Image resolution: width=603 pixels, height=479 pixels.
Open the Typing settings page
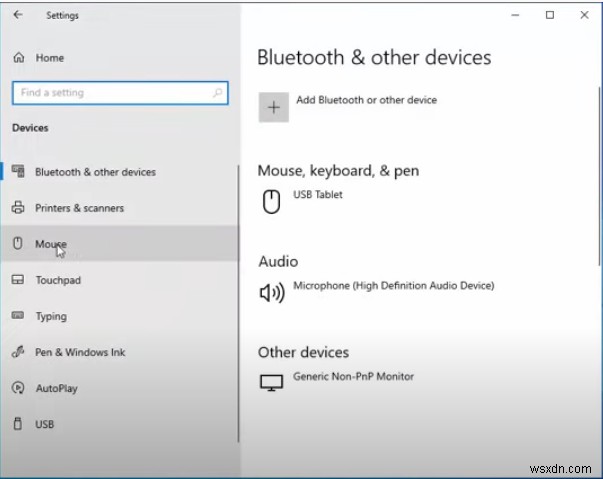coord(51,316)
